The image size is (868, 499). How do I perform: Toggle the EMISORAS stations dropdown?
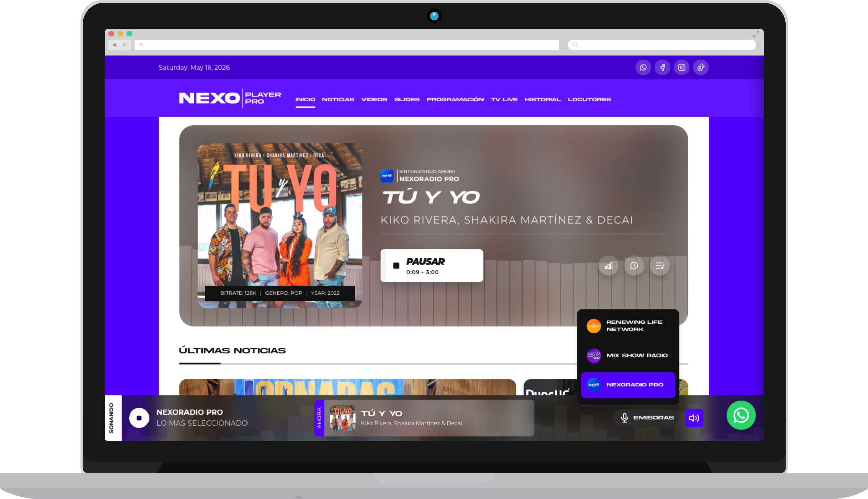coord(646,418)
